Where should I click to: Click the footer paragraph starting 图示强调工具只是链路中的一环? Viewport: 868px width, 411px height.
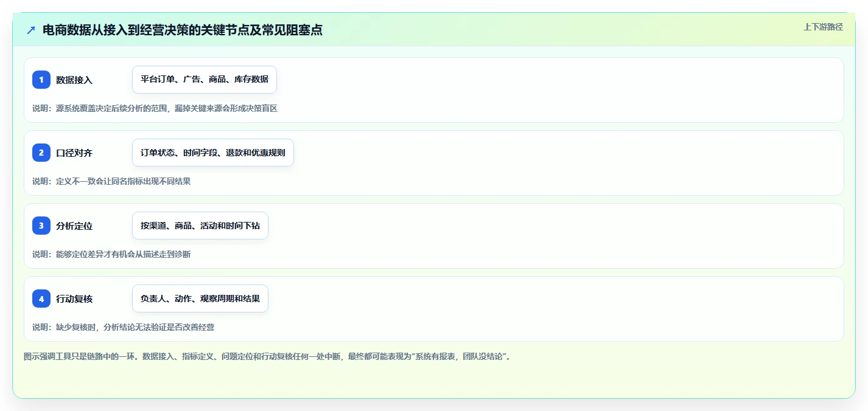[268, 356]
